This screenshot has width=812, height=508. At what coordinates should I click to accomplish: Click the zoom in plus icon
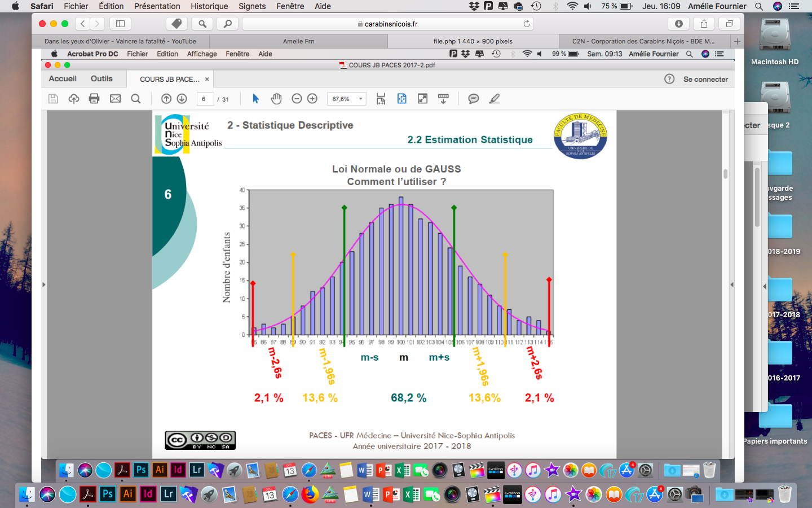312,99
